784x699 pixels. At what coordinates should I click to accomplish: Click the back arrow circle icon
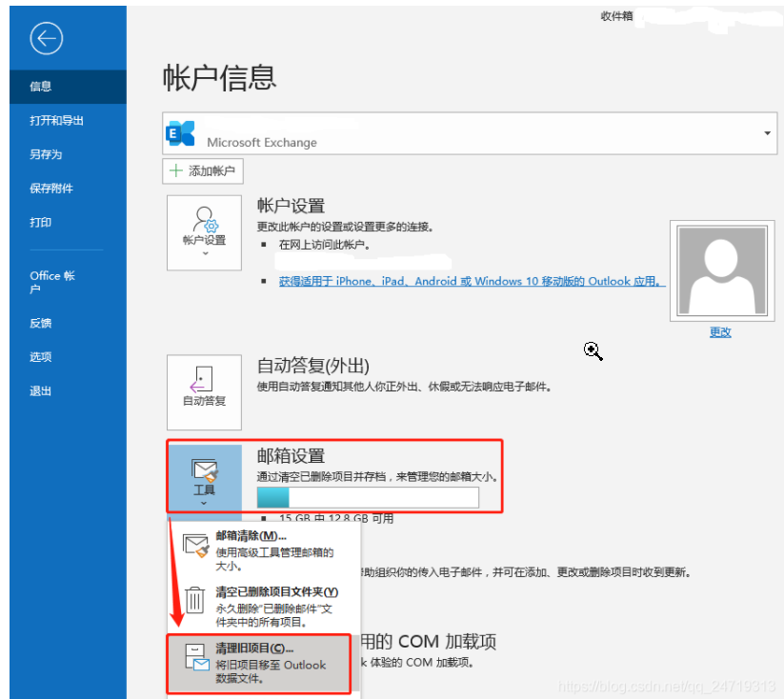click(x=46, y=38)
